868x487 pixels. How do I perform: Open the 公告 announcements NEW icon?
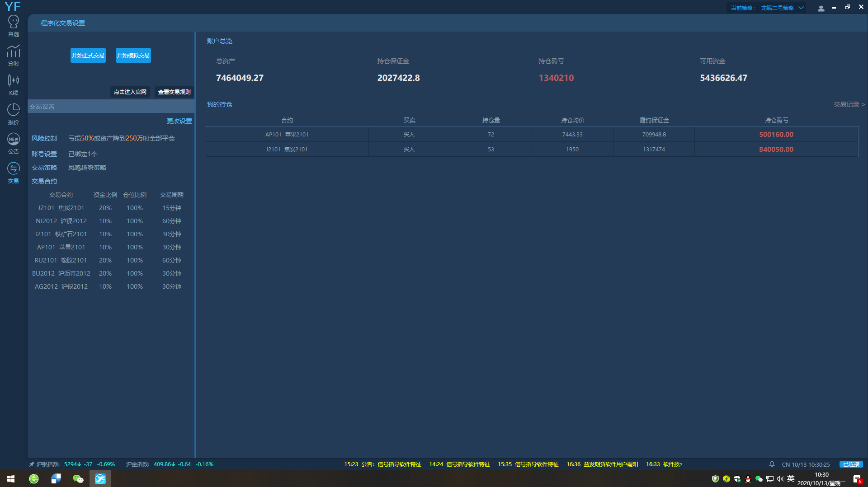point(14,143)
